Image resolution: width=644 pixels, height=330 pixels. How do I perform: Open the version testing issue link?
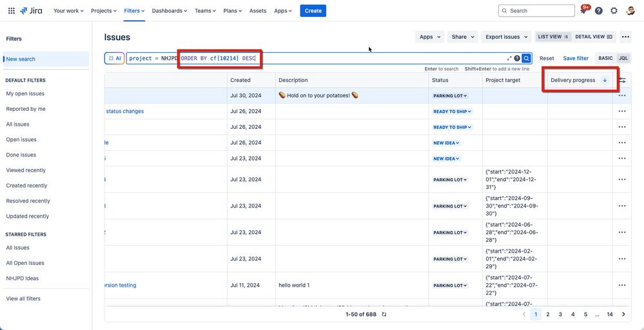[121, 286]
